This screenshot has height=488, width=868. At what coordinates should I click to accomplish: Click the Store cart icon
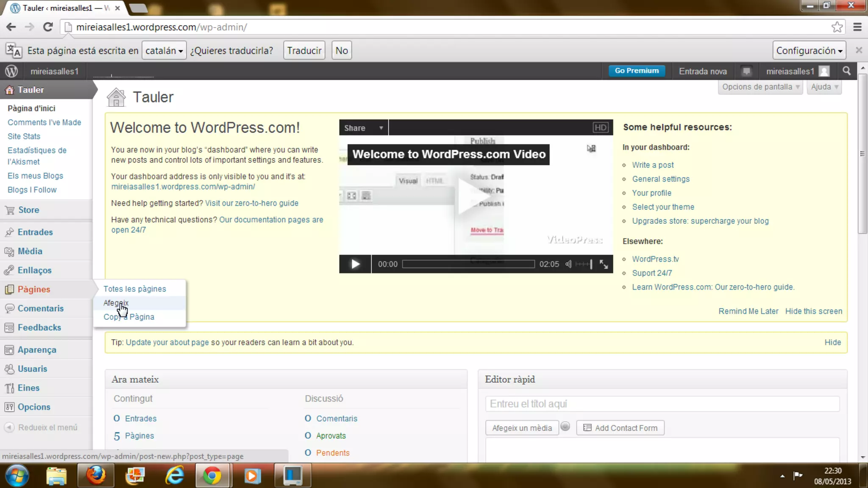point(9,210)
